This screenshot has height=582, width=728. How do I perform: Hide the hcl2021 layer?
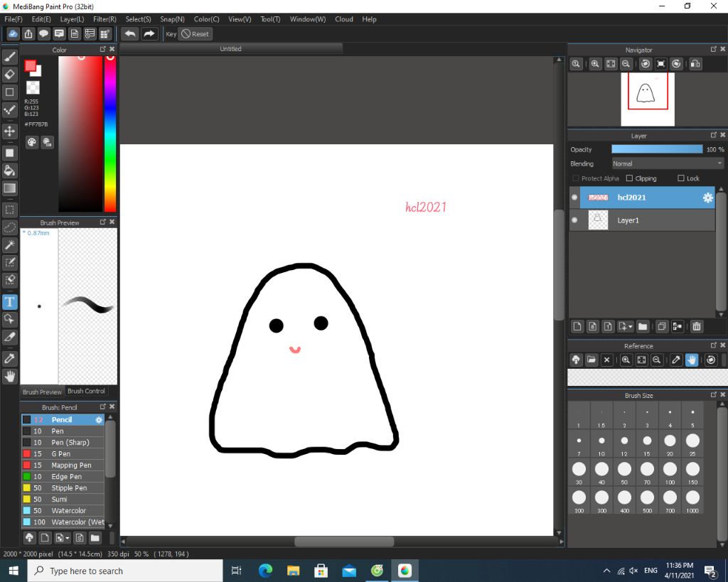[x=574, y=198]
